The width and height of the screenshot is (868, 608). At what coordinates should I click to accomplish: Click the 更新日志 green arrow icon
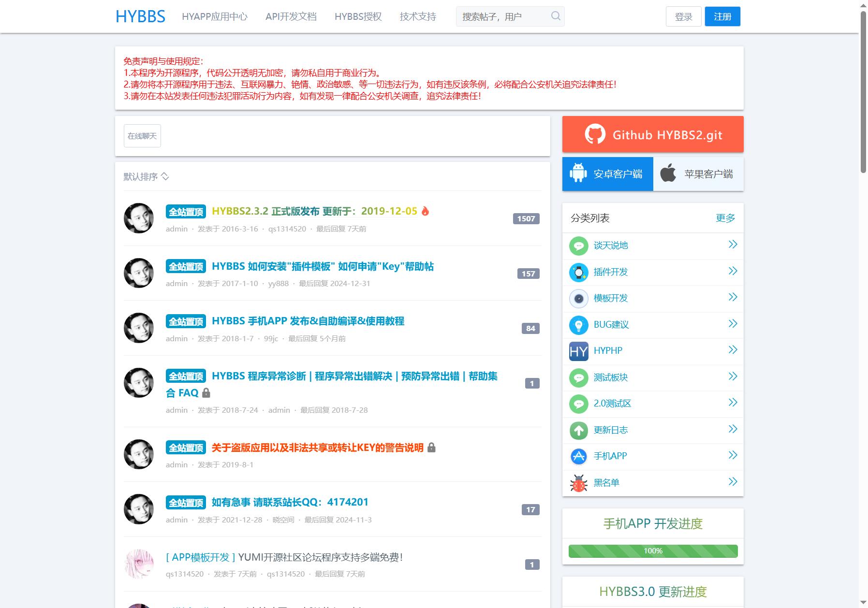tap(579, 430)
